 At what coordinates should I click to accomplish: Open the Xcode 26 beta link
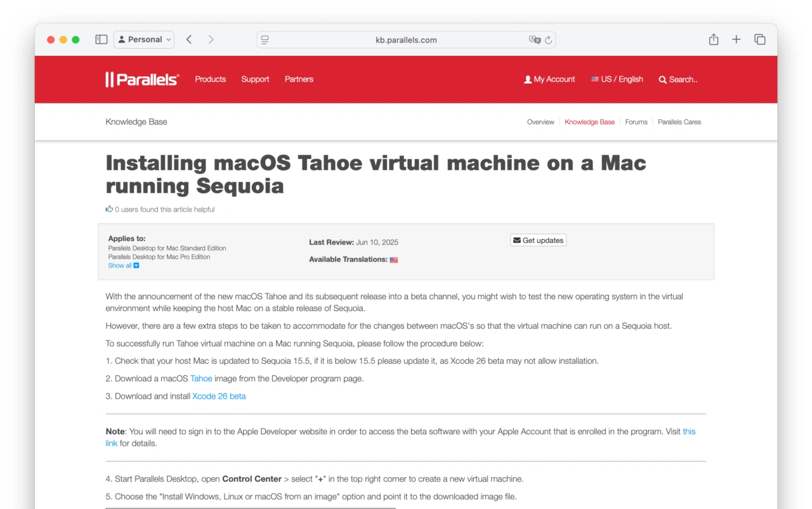tap(219, 396)
